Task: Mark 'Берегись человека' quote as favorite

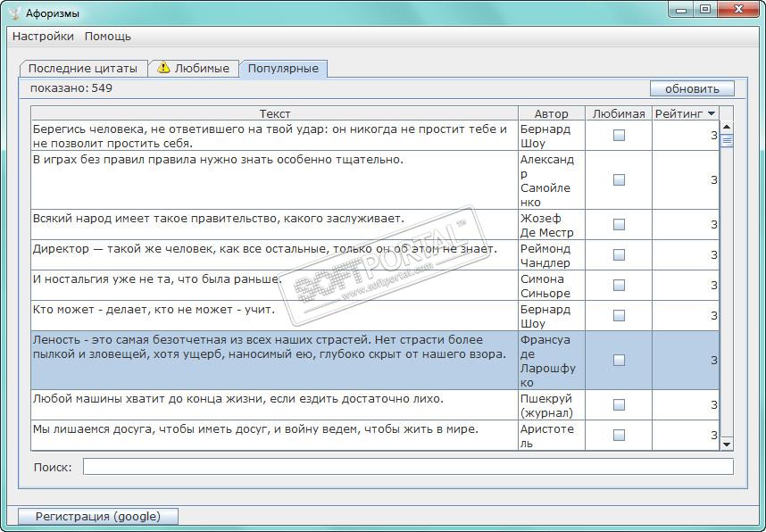Action: pyautogui.click(x=619, y=136)
